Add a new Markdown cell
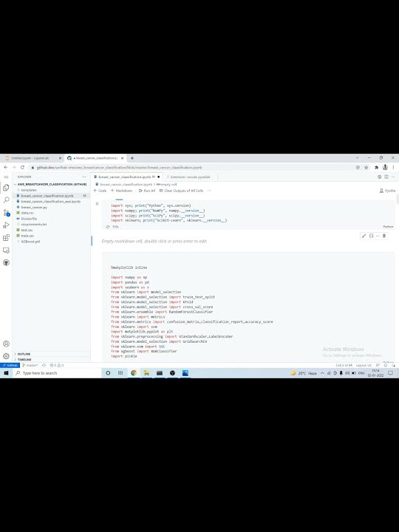Image resolution: width=399 pixels, height=532 pixels. [121, 191]
